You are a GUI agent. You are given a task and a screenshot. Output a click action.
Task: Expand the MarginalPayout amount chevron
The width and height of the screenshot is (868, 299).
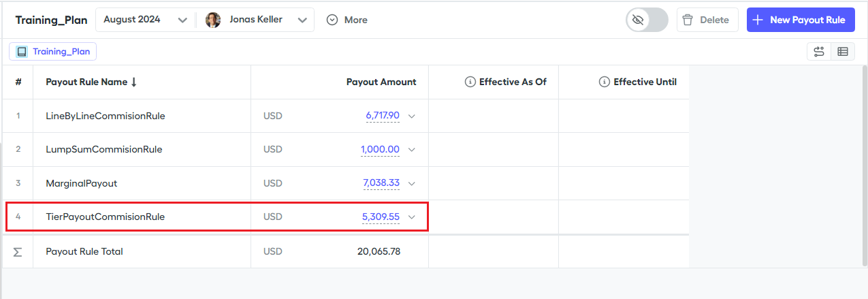point(411,183)
